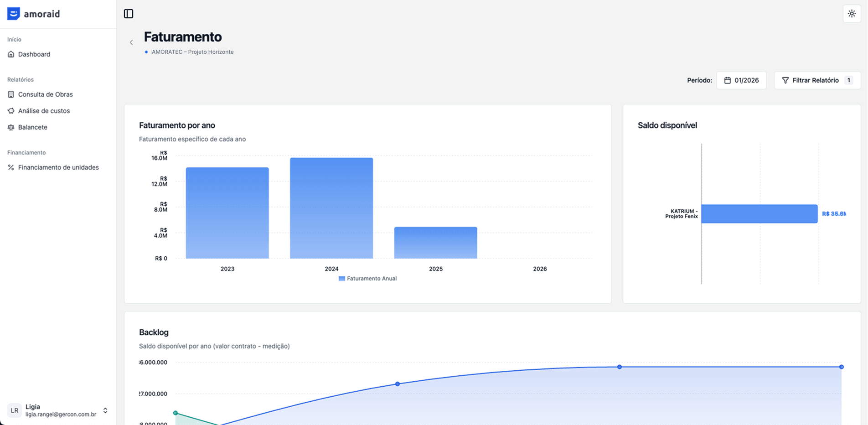Click the funnel icon on Filtrar Relatório

click(785, 80)
